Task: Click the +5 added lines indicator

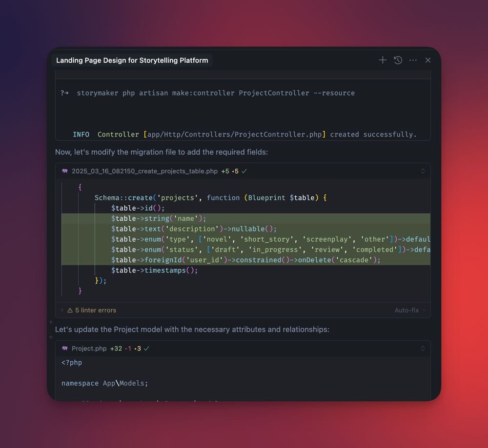Action: 225,171
